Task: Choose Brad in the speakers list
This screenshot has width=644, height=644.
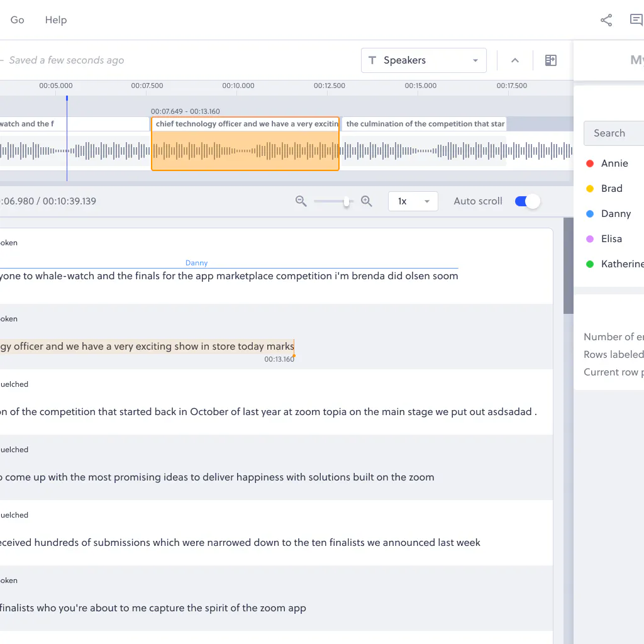Action: pos(611,189)
